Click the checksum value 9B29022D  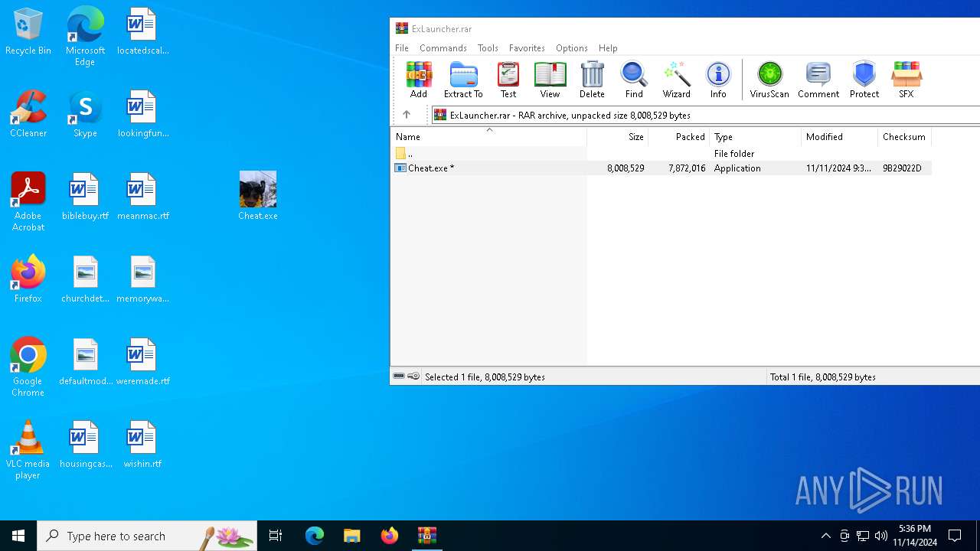point(902,168)
